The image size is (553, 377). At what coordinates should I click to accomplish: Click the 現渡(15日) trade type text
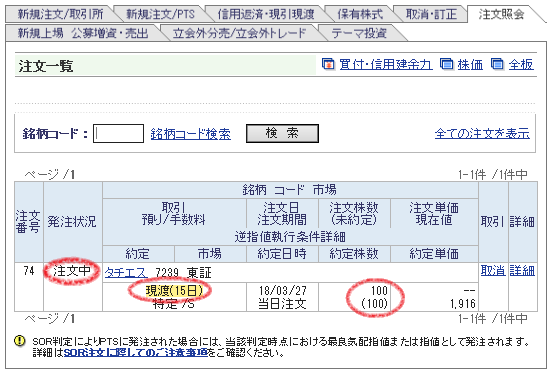point(174,291)
